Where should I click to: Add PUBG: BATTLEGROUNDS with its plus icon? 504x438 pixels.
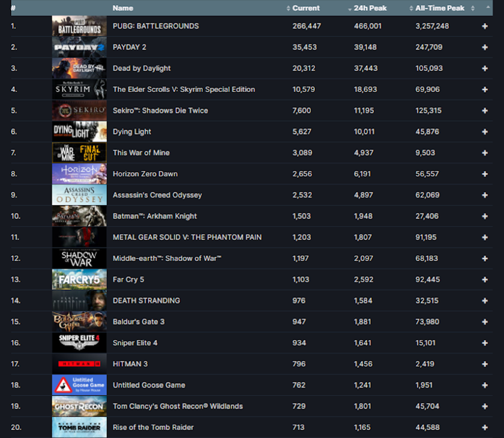click(485, 26)
